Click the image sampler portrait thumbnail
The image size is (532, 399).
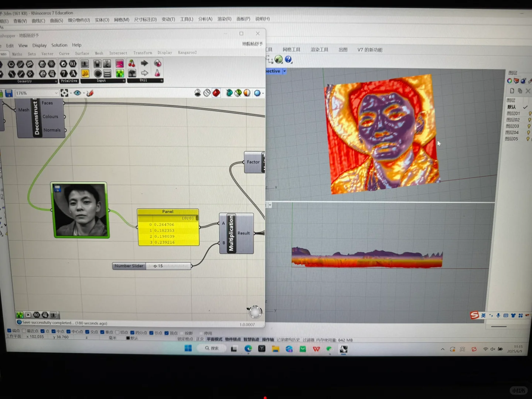(81, 210)
